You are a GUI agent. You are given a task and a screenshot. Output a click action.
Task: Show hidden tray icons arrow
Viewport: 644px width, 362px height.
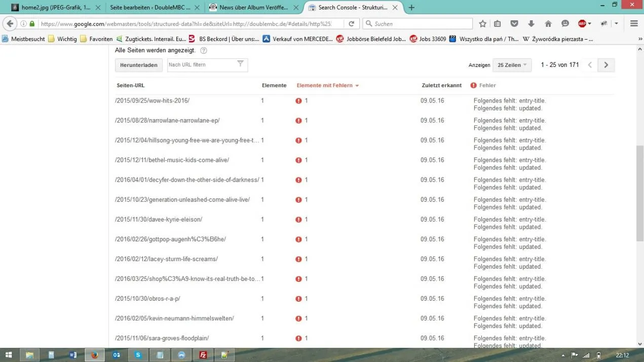(563, 355)
